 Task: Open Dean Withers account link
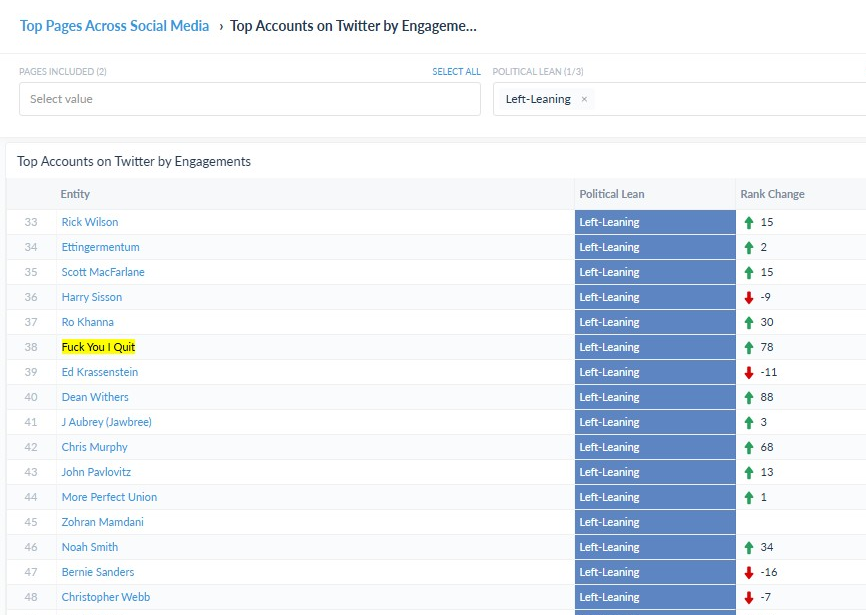[x=95, y=397]
